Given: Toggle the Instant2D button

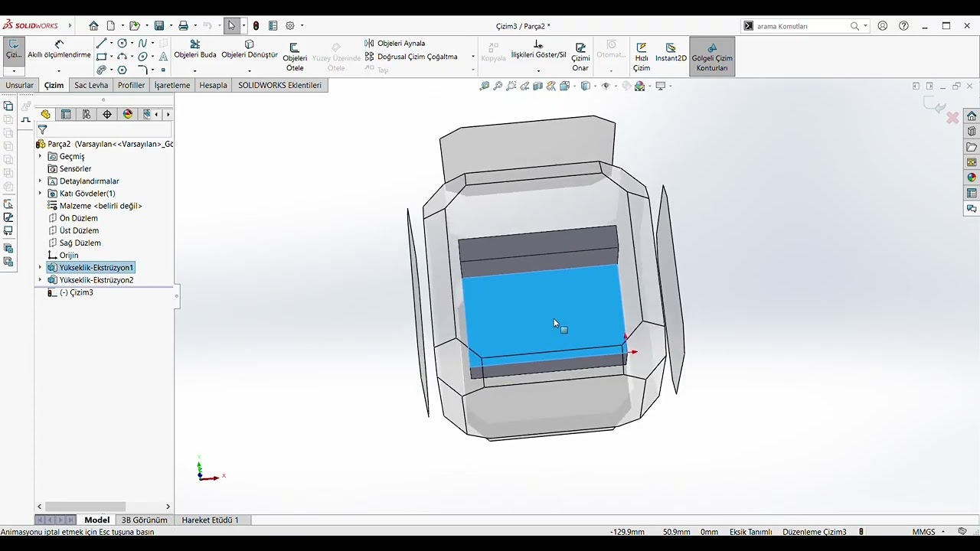Looking at the screenshot, I should pos(671,52).
